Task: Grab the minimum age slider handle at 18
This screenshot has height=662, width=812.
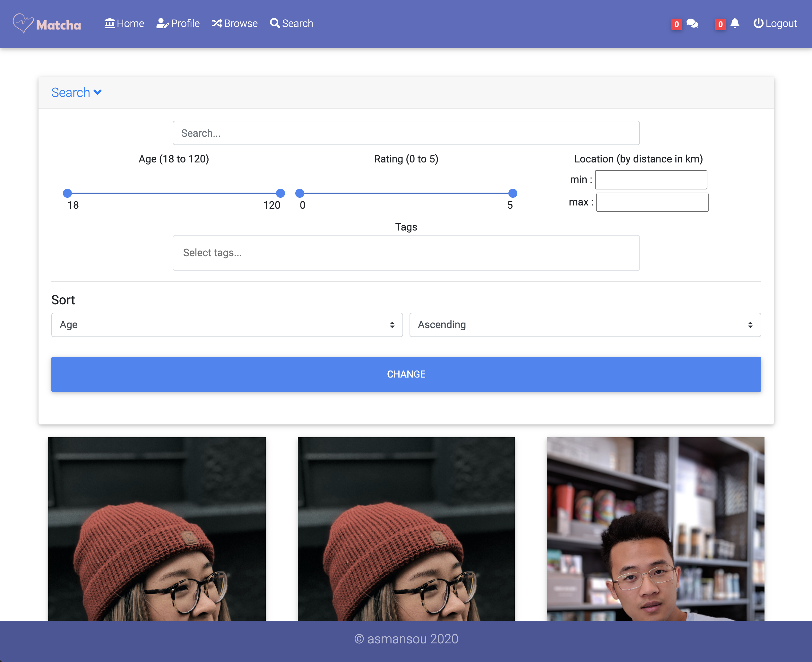Action: coord(67,193)
